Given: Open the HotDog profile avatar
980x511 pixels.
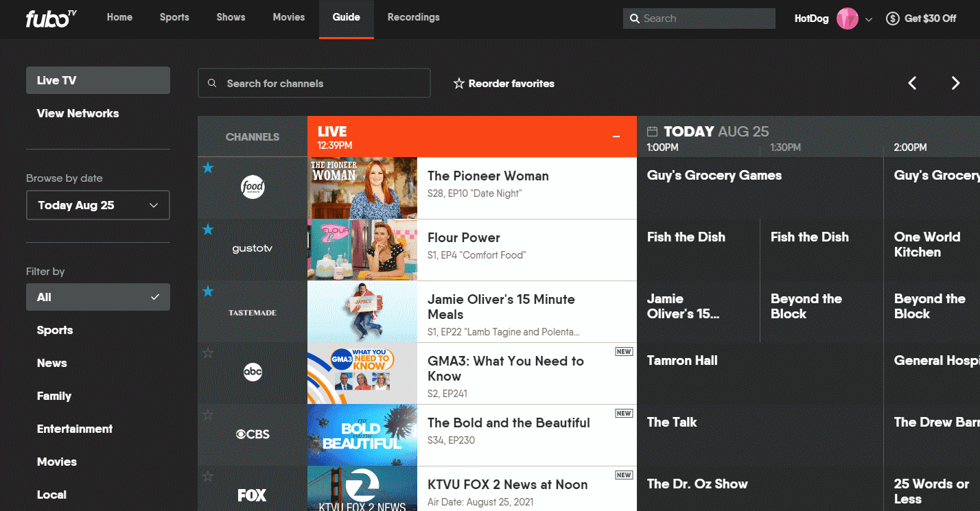Looking at the screenshot, I should pos(848,19).
